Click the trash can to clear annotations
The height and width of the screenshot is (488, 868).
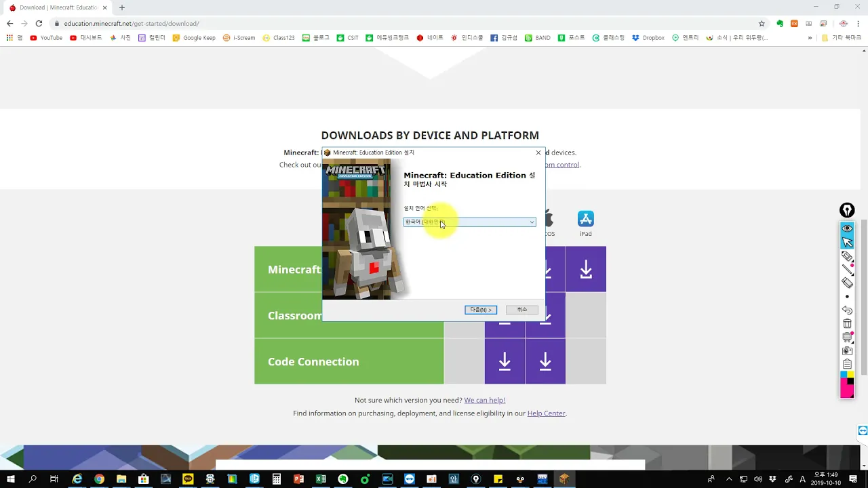[x=847, y=324]
